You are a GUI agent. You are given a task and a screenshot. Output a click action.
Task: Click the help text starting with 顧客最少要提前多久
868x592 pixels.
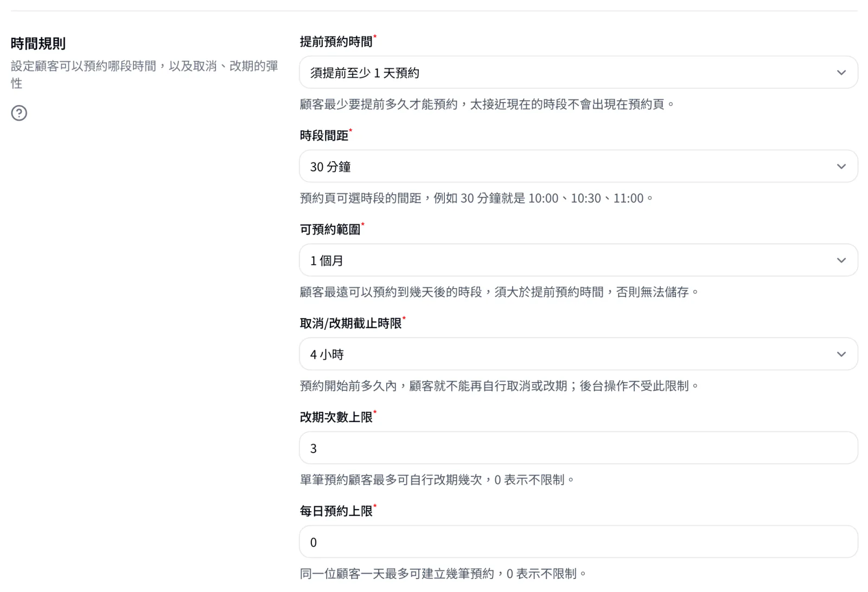[487, 104]
